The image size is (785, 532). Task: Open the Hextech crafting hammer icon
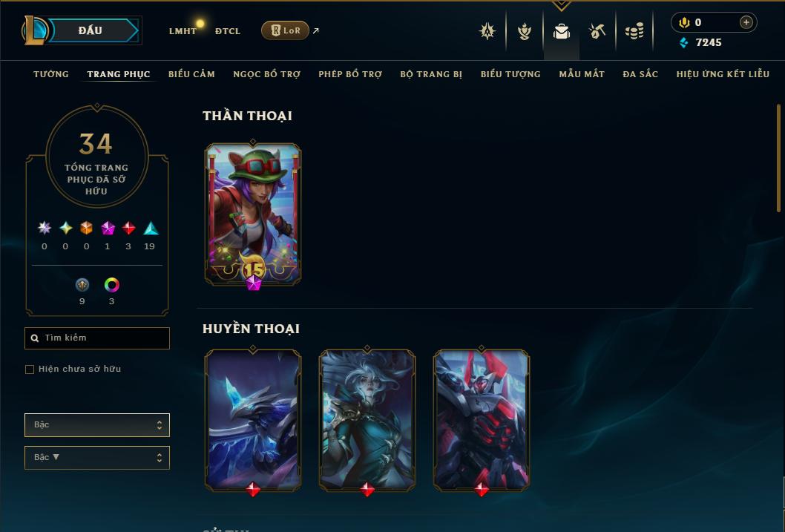597,31
